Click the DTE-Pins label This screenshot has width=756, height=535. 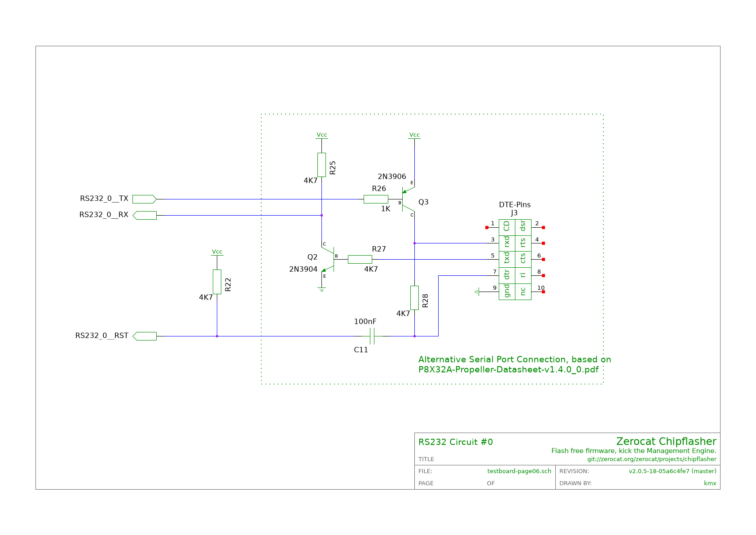pyautogui.click(x=515, y=205)
